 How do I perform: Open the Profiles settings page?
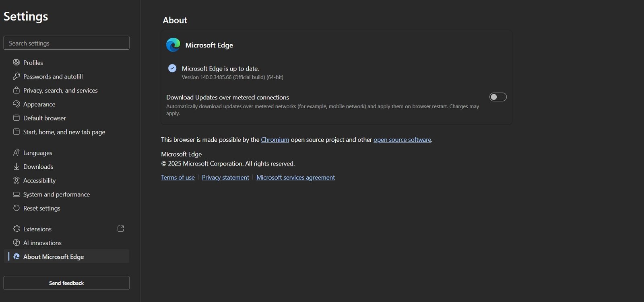tap(66, 62)
